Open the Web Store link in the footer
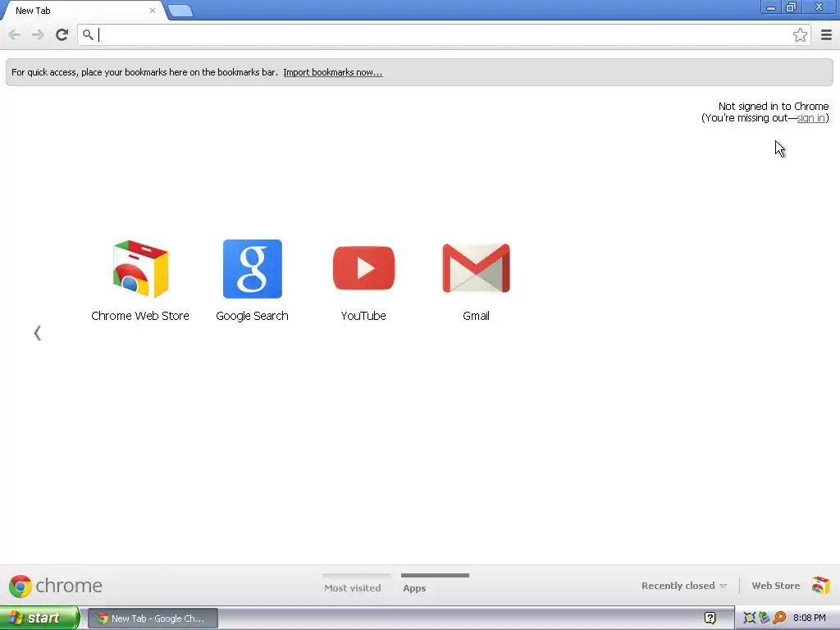Viewport: 840px width, 630px height. pos(776,586)
